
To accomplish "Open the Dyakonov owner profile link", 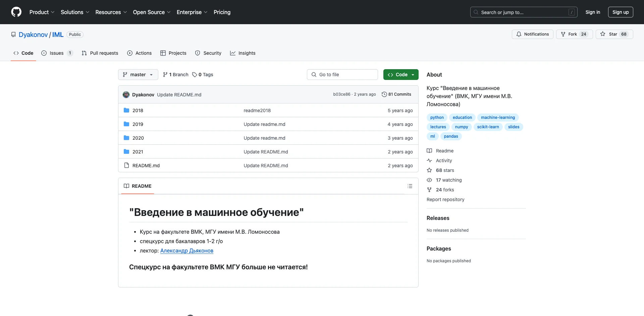I will coord(33,35).
